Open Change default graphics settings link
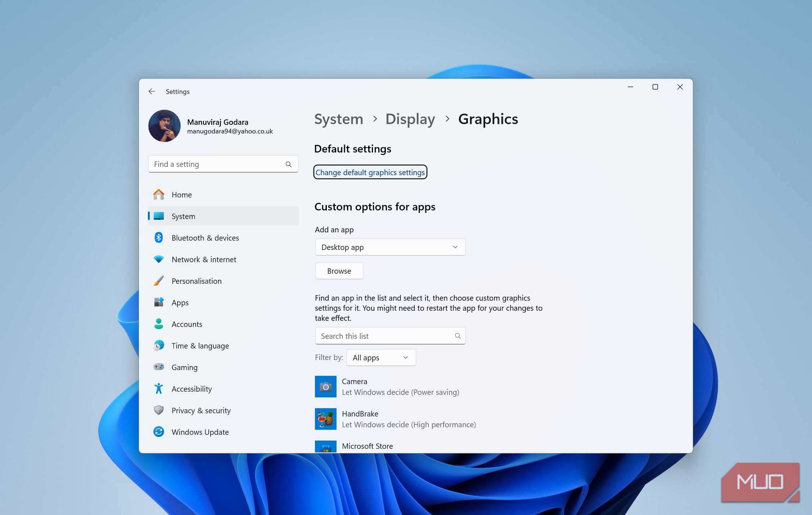 370,172
